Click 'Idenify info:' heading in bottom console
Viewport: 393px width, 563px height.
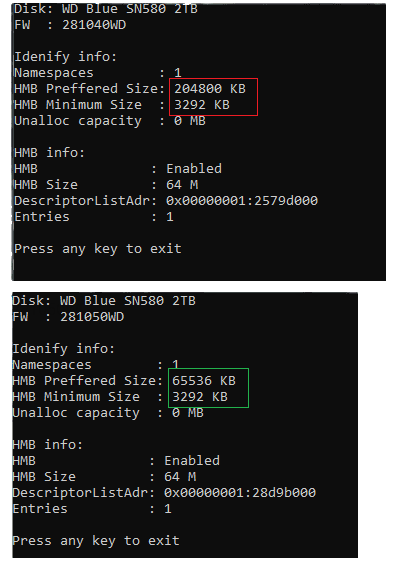tap(64, 349)
